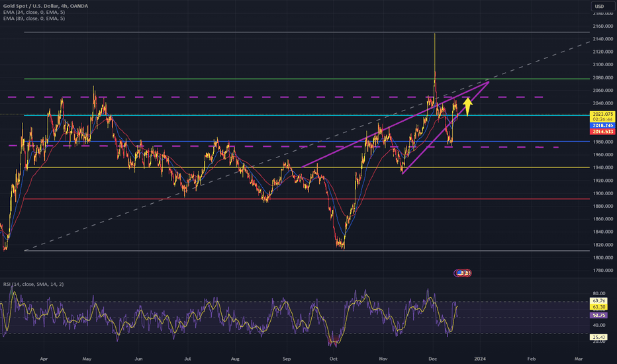Image resolution: width=617 pixels, height=364 pixels.
Task: Click the 2060.000 price axis label
Action: pyautogui.click(x=603, y=91)
